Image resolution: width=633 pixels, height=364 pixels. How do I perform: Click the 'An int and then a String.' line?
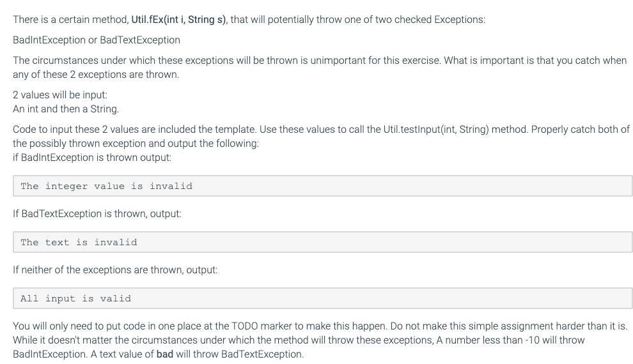point(66,109)
